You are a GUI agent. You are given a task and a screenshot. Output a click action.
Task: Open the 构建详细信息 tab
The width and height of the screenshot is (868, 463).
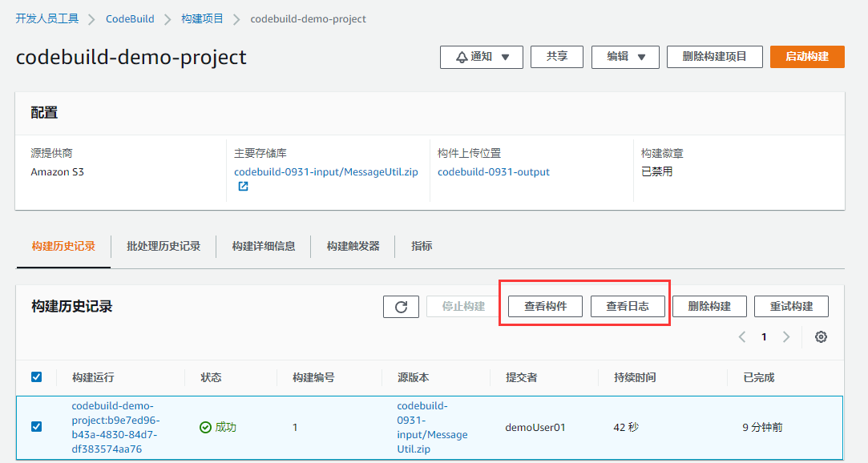[264, 246]
